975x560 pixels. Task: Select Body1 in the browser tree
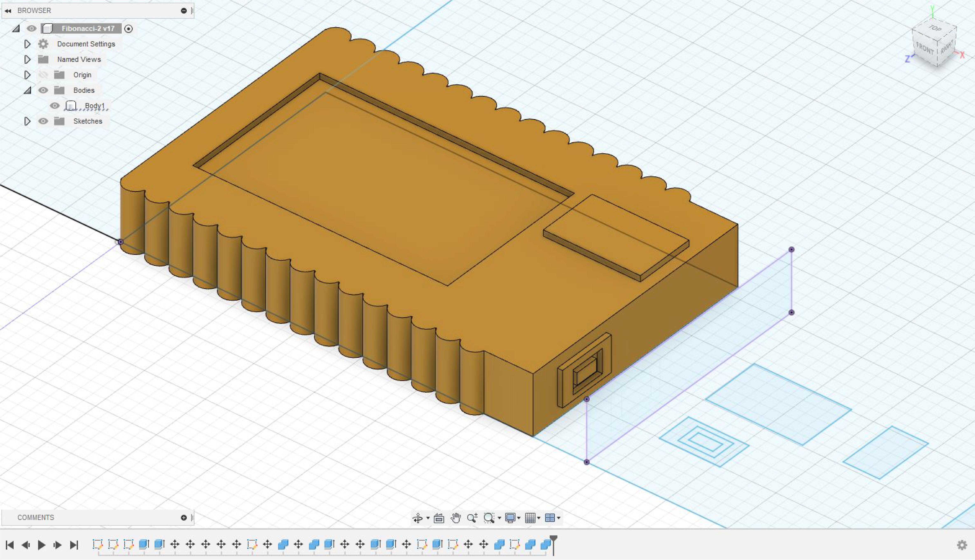pos(95,106)
